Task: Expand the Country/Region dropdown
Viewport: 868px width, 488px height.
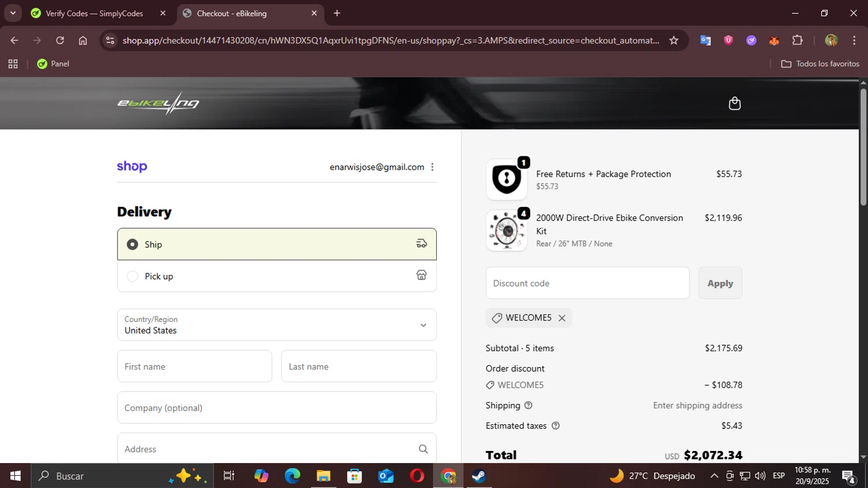Action: (277, 325)
